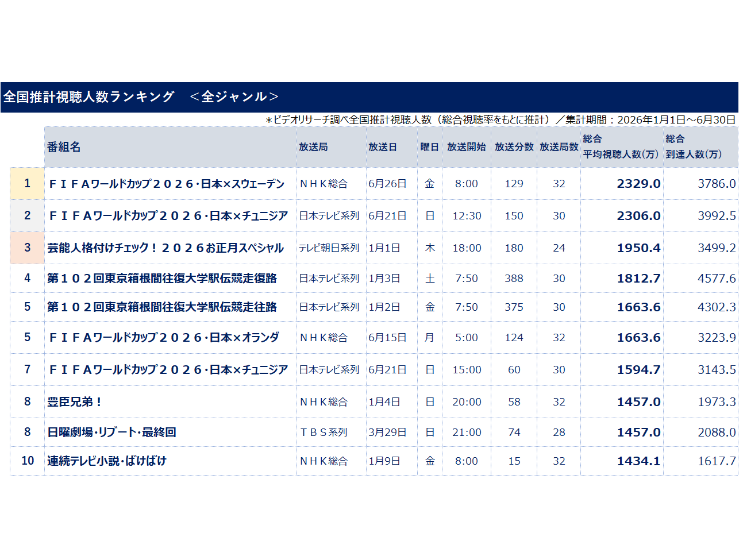Image resolution: width=747 pixels, height=560 pixels.
Task: Click broadcast minutes 15
Action: [514, 461]
